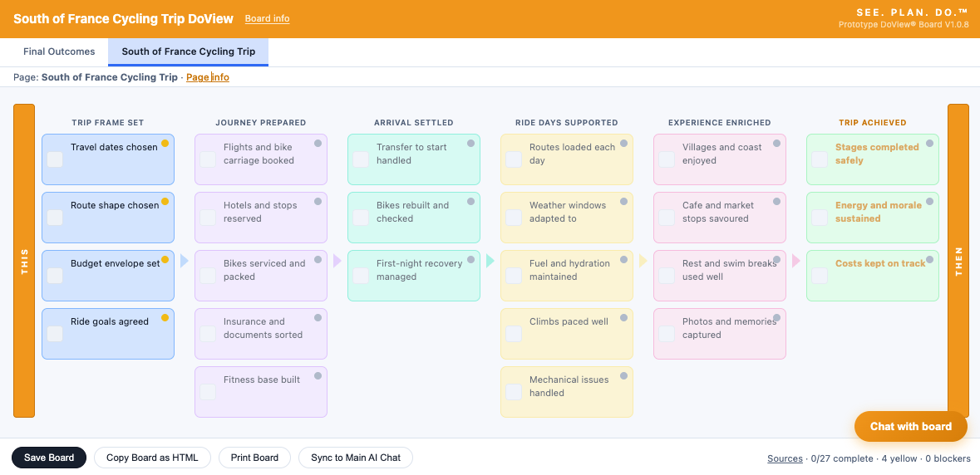Select South of France Cycling Trip tab
Image resolution: width=980 pixels, height=475 pixels.
(188, 51)
